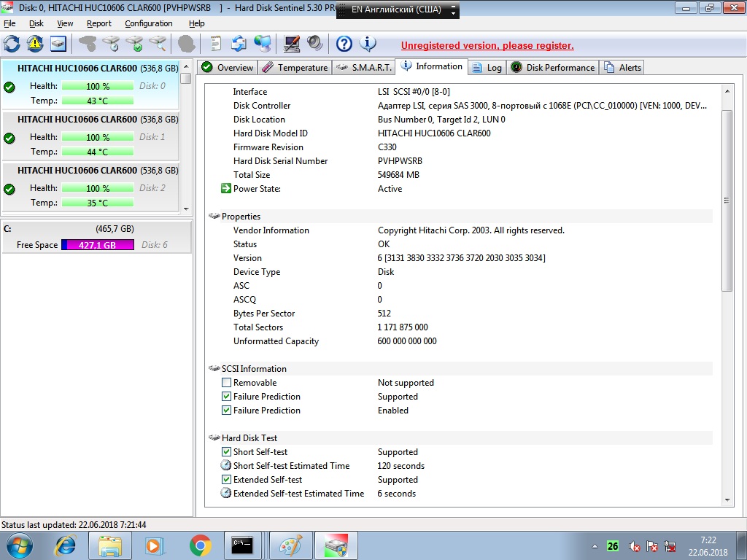
Task: Show hidden tray icons arrow
Action: [595, 546]
